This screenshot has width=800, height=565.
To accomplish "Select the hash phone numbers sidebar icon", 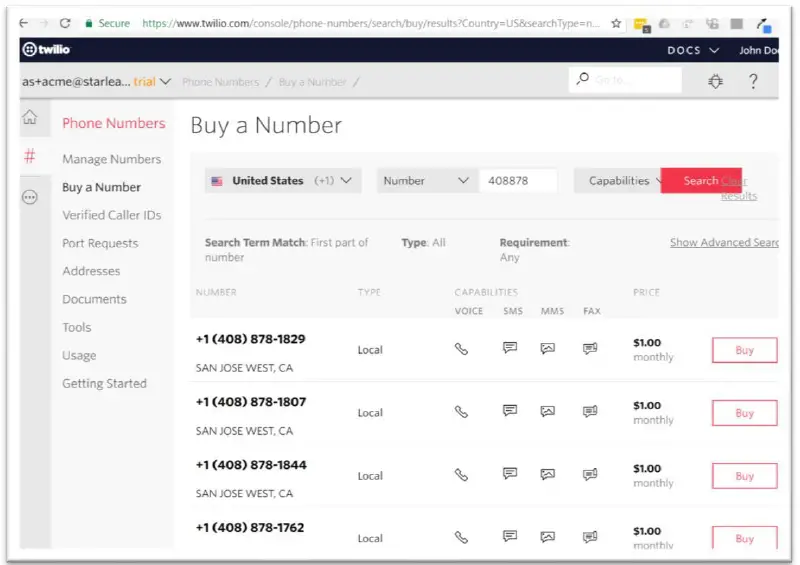I will tap(30, 156).
